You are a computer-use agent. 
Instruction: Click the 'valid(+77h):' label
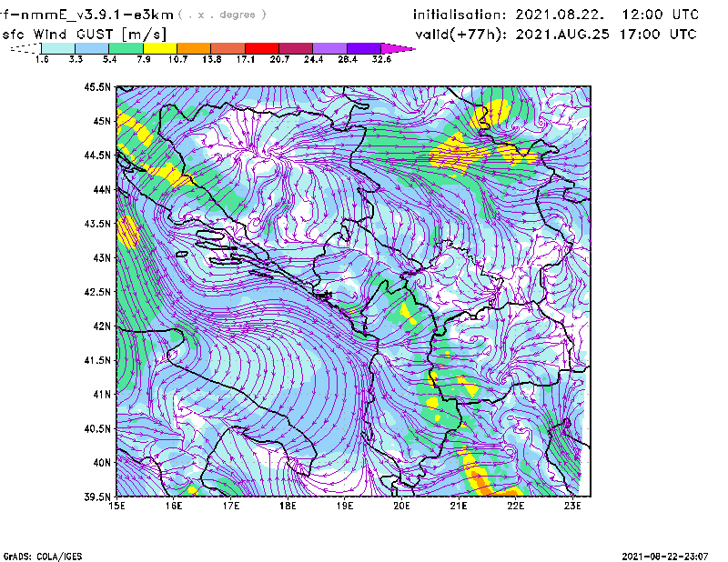tap(461, 35)
